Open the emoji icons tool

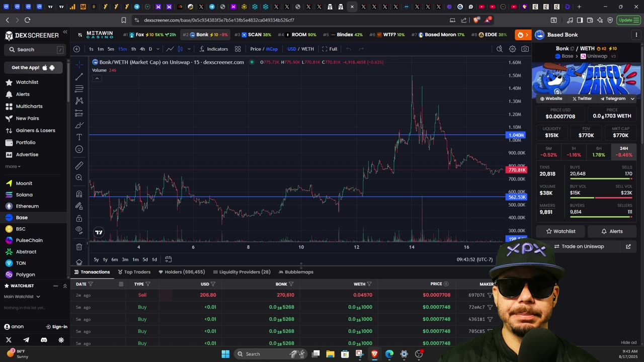[79, 149]
